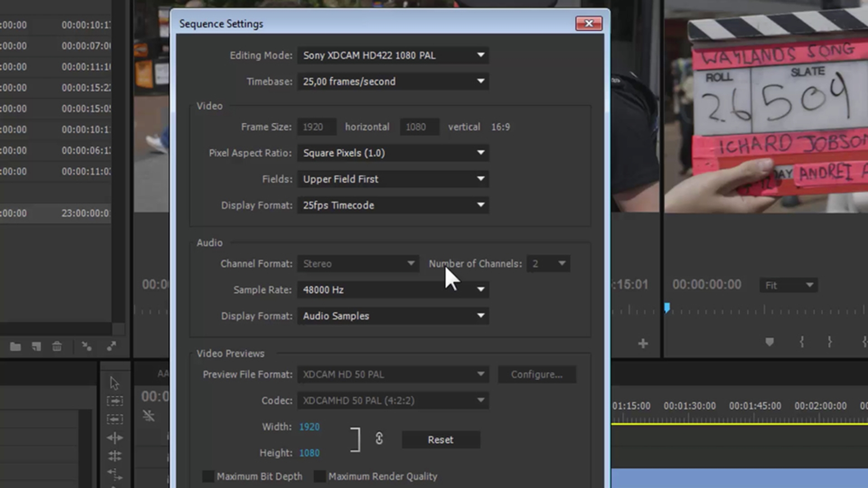Click the New Bin folder icon
Image resolution: width=868 pixels, height=488 pixels.
point(15,347)
